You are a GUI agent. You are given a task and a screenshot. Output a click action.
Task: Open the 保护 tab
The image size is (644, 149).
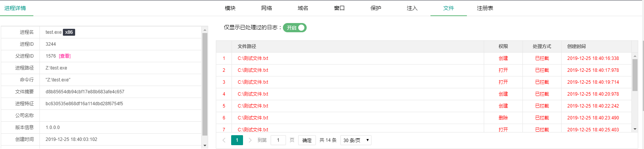click(376, 8)
